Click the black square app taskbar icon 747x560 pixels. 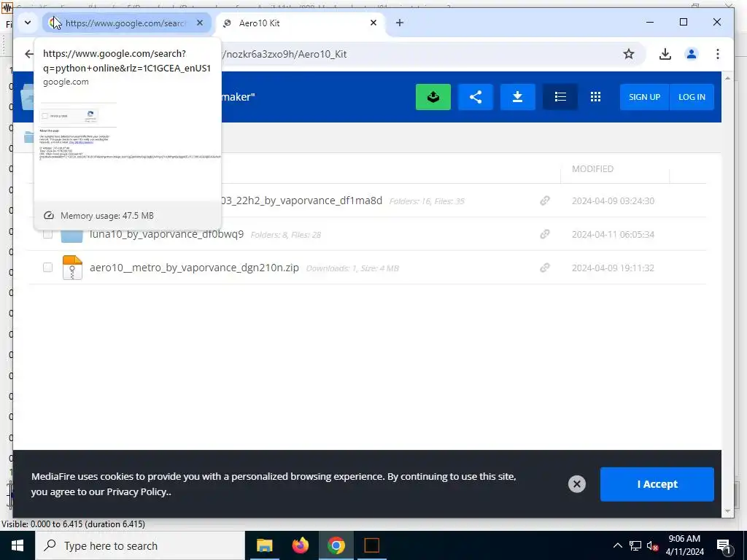tap(371, 545)
